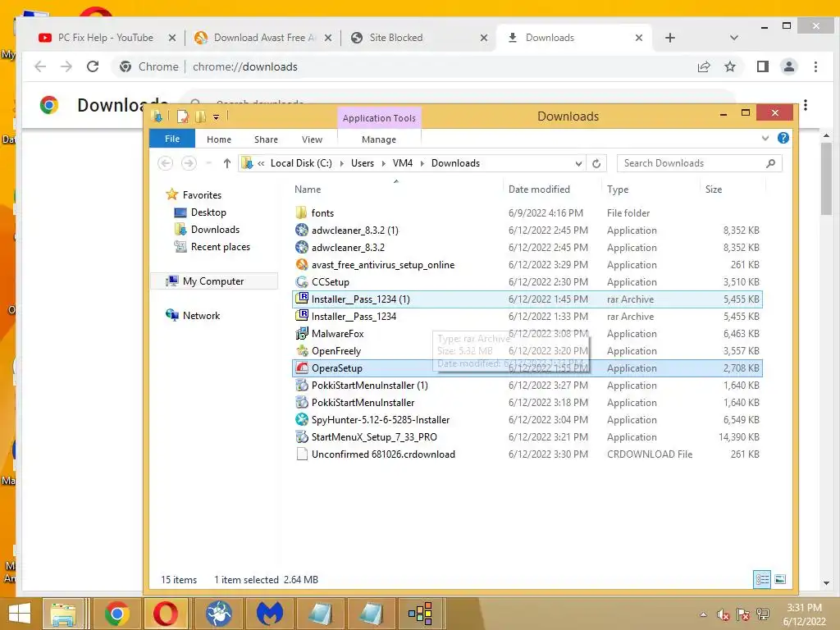This screenshot has height=630, width=840.
Task: Open the View ribbon tab
Action: [312, 139]
